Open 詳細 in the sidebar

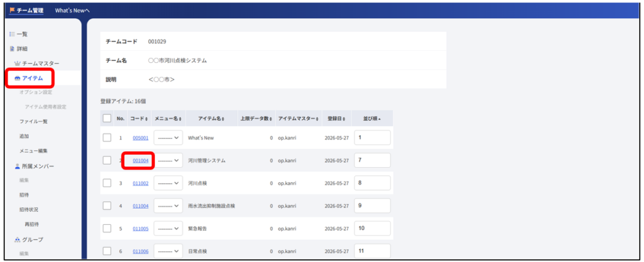[22, 49]
